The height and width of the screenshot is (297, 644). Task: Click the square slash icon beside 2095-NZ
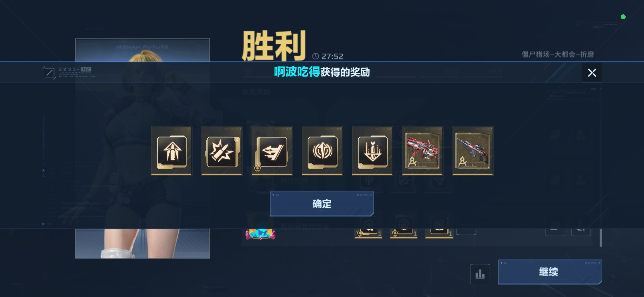click(49, 73)
